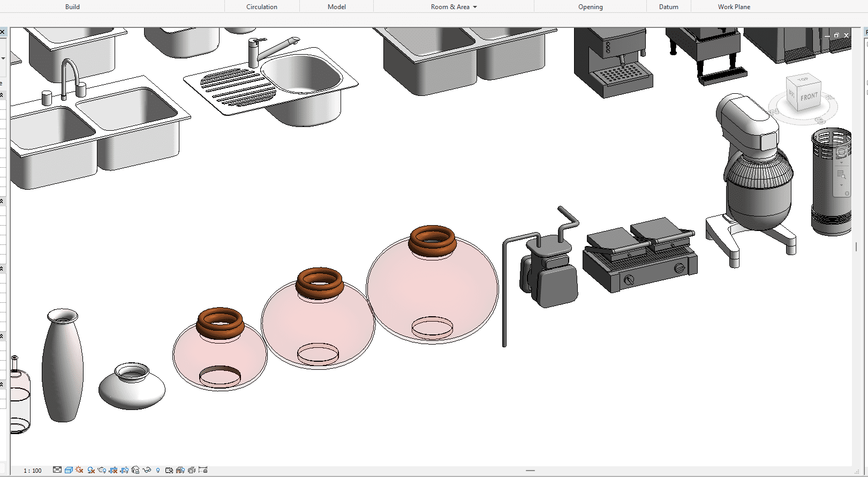Click Reveal Hidden Elements lightbulb icon
This screenshot has height=477, width=868.
[158, 471]
